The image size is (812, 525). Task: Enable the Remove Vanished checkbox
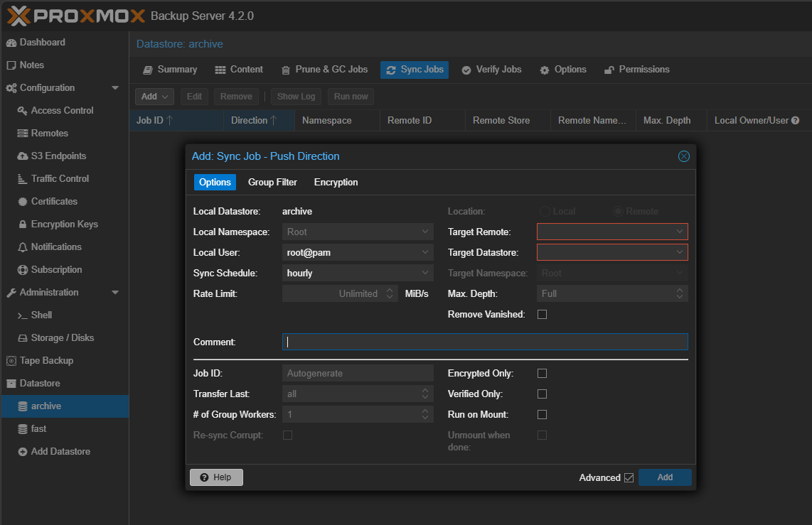tap(542, 314)
